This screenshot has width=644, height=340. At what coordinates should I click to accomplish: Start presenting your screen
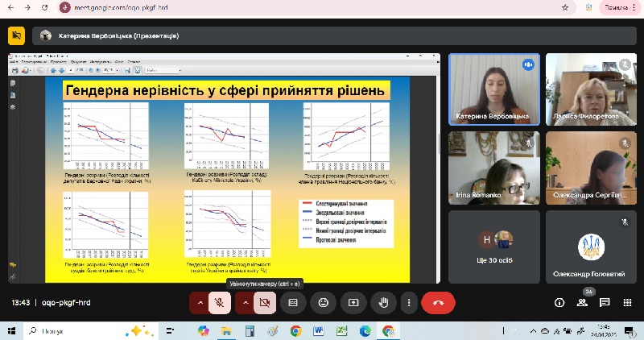pyautogui.click(x=353, y=303)
